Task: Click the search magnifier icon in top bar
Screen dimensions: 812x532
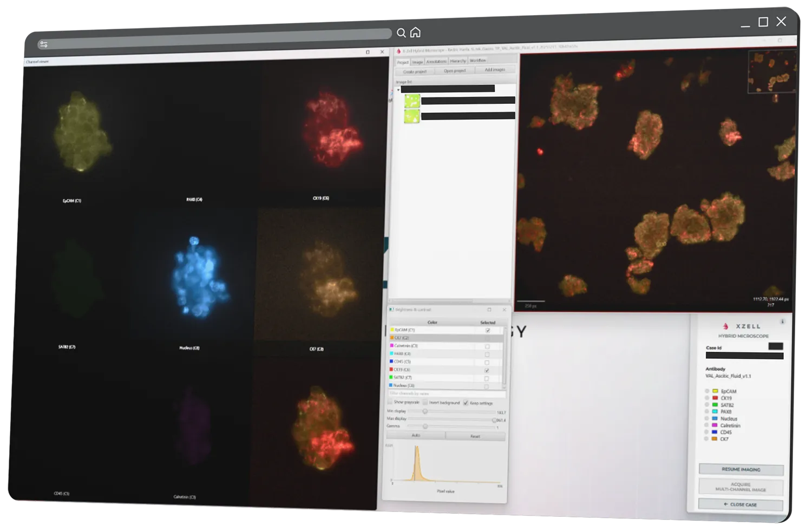Action: (401, 33)
